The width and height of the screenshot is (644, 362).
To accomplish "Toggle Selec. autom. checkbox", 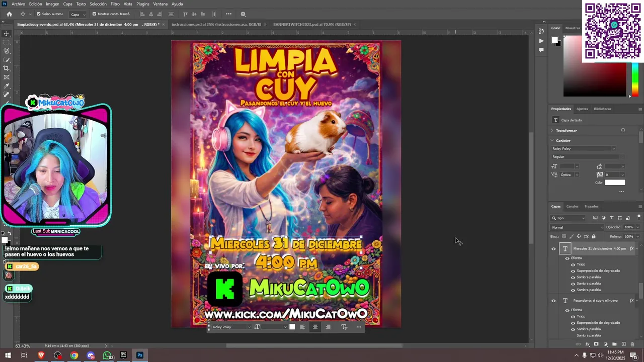I will tap(38, 14).
